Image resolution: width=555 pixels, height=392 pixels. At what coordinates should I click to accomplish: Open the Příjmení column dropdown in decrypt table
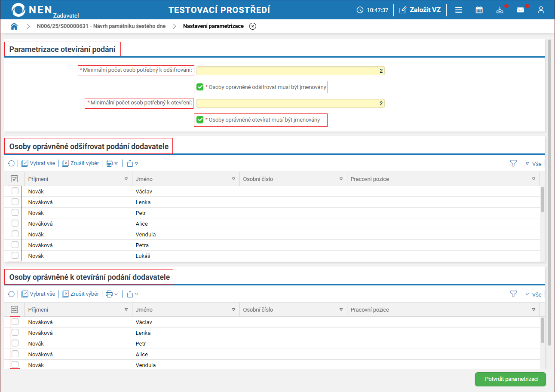pyautogui.click(x=126, y=179)
